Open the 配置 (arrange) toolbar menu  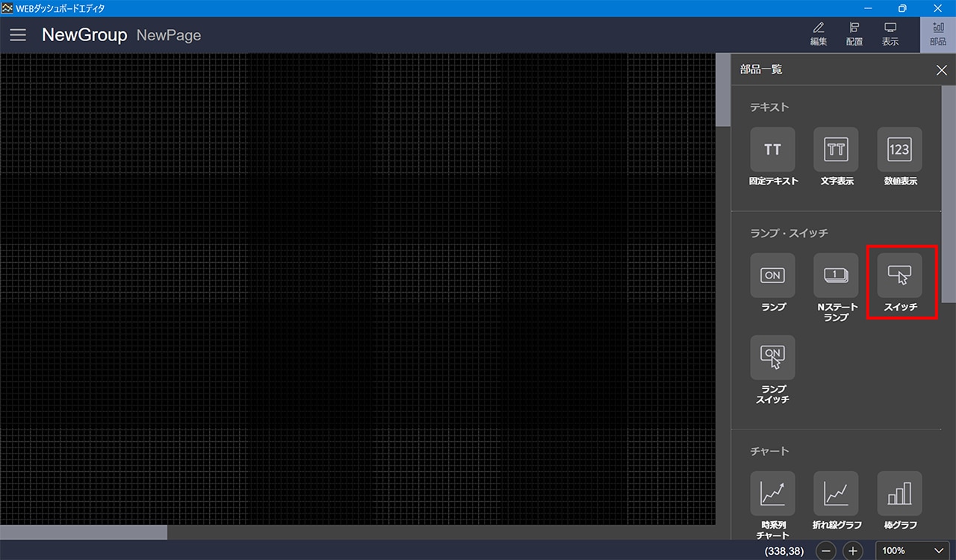(x=854, y=34)
